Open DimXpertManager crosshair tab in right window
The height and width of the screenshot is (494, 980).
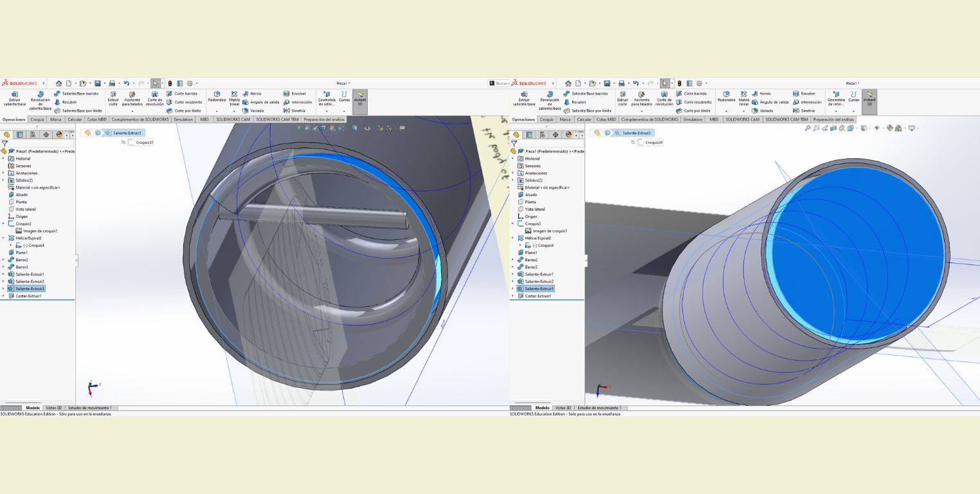pos(556,135)
